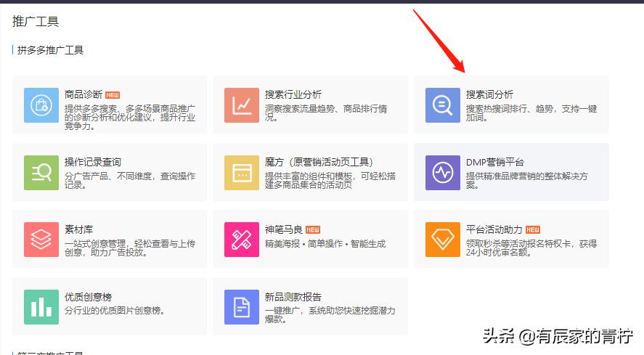Open the 素材库 title
This screenshot has height=355, width=644.
78,229
